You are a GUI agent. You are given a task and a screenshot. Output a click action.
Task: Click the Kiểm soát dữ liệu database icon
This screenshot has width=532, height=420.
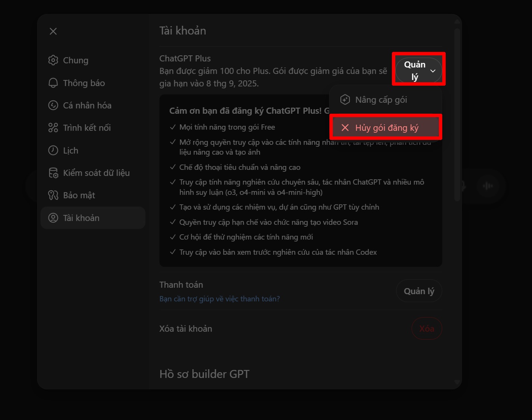pos(53,173)
